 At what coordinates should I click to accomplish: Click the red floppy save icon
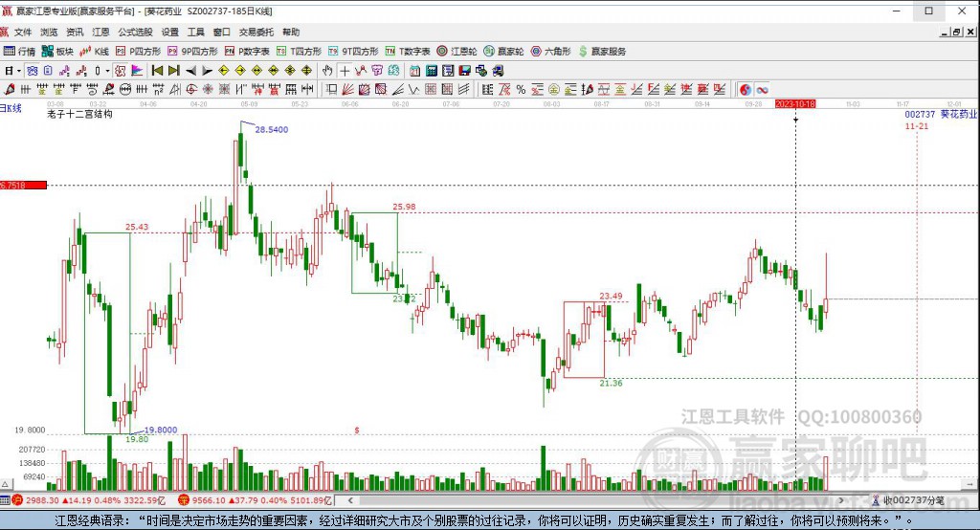pos(464,71)
